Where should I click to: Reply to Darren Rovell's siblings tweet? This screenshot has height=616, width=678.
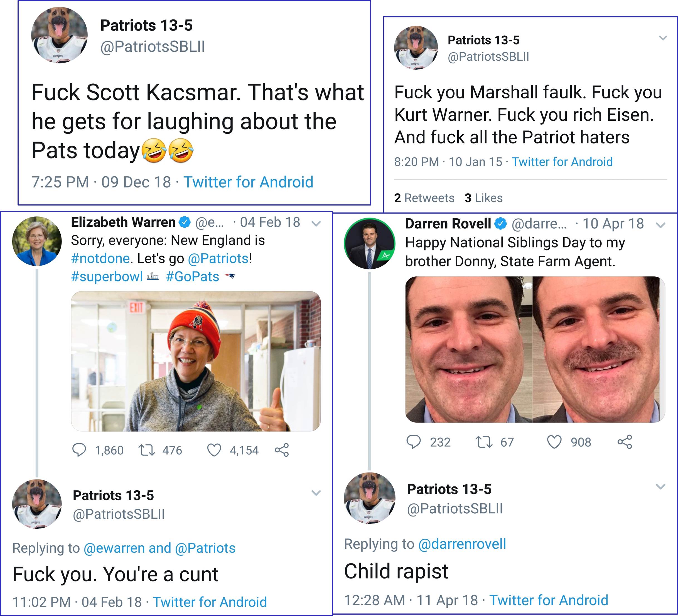(414, 442)
